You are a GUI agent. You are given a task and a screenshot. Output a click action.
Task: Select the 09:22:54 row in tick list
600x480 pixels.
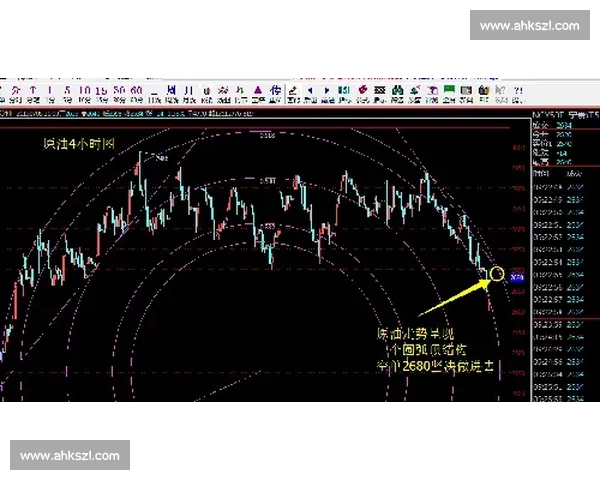[558, 262]
